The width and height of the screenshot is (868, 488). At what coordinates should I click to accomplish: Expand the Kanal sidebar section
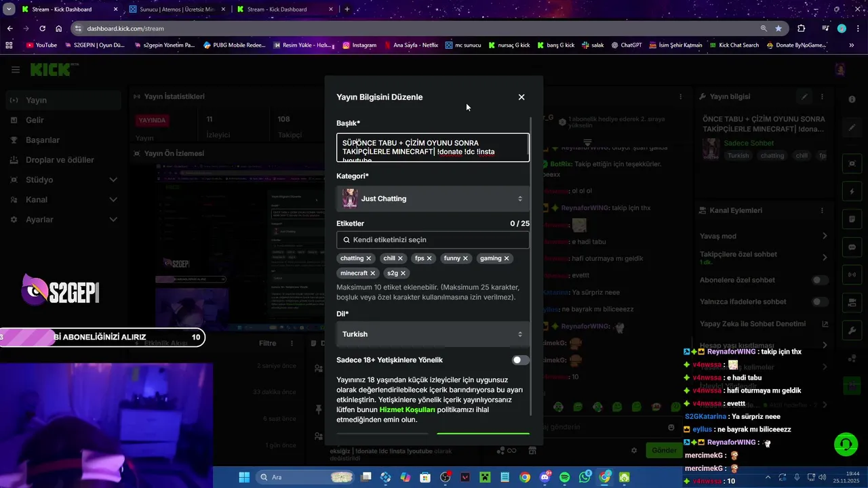(x=62, y=200)
